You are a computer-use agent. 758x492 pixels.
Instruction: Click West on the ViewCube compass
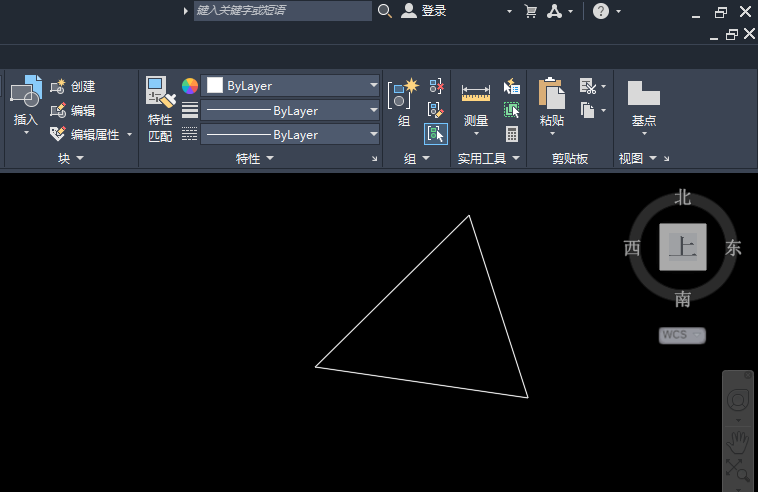[x=632, y=247]
